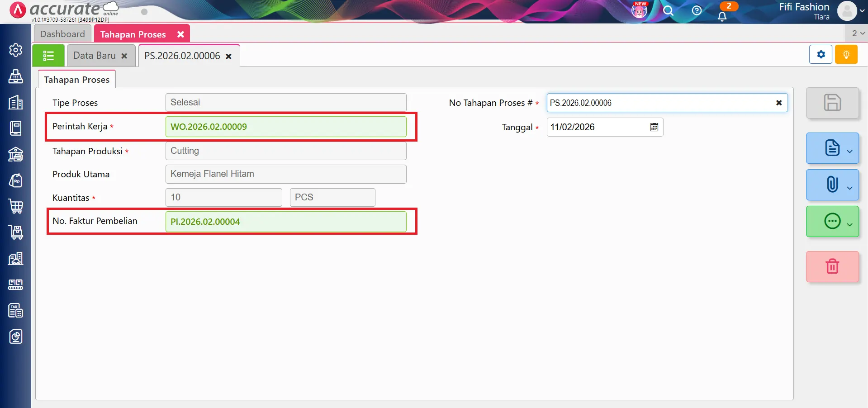The width and height of the screenshot is (868, 408).
Task: Open work order link WO.2026.02.00009
Action: [209, 127]
